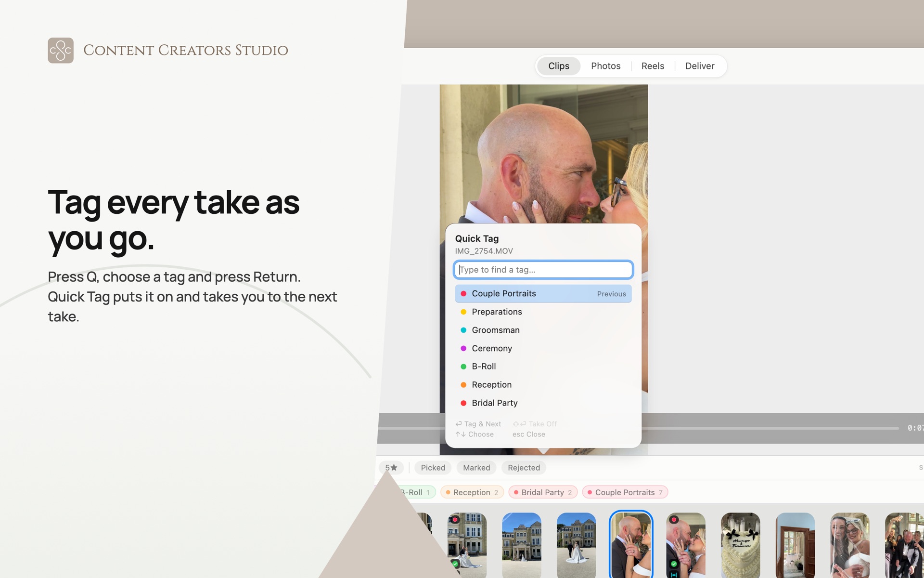924x578 pixels.
Task: Toggle the Rejected filter
Action: pyautogui.click(x=524, y=468)
